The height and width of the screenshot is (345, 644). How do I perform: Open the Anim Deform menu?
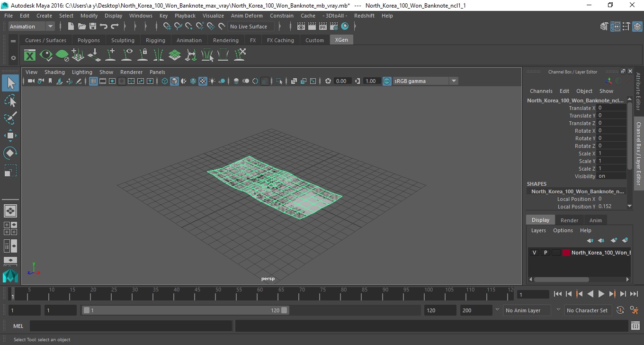coord(247,16)
